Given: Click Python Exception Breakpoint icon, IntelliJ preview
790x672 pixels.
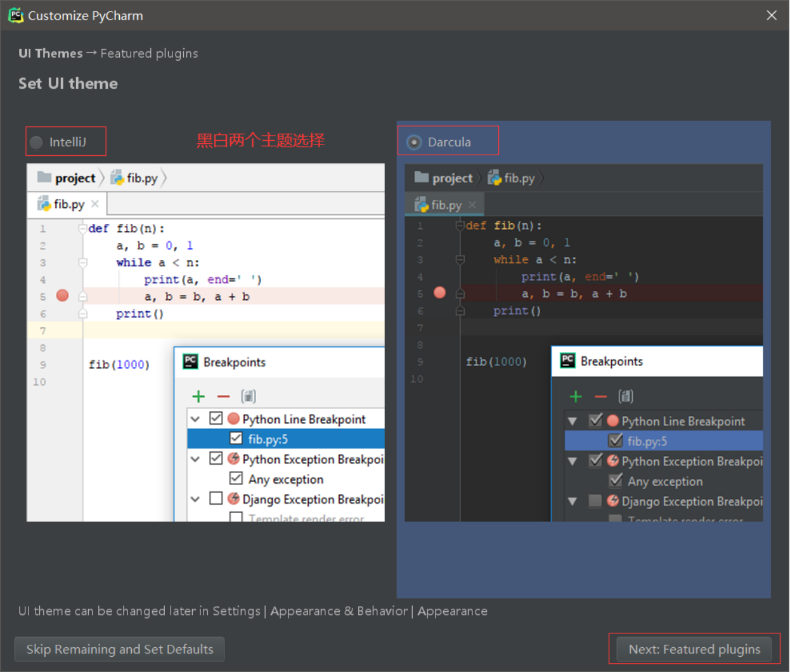Looking at the screenshot, I should 233,458.
